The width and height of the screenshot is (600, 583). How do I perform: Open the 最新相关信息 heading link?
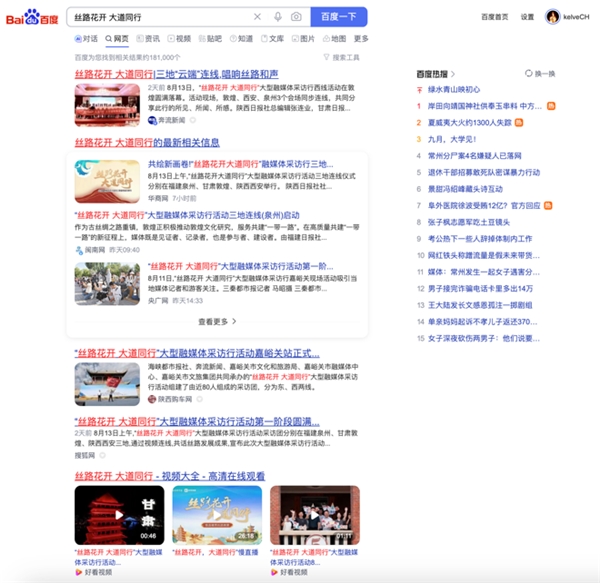(x=147, y=143)
